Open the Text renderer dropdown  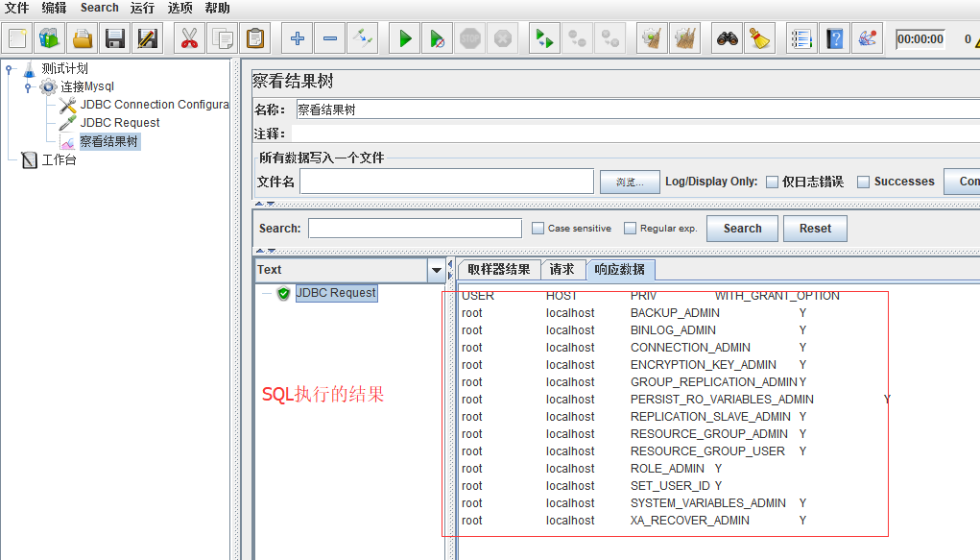pos(437,270)
